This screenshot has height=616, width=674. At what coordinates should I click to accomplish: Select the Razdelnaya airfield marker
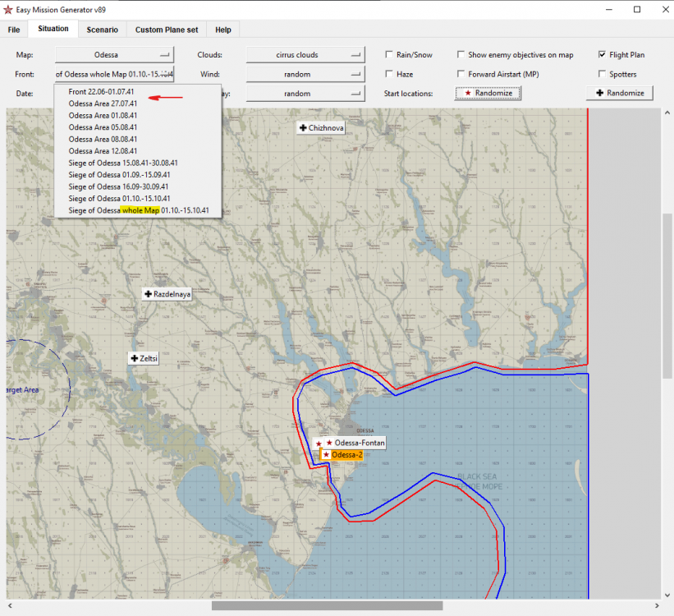point(167,294)
